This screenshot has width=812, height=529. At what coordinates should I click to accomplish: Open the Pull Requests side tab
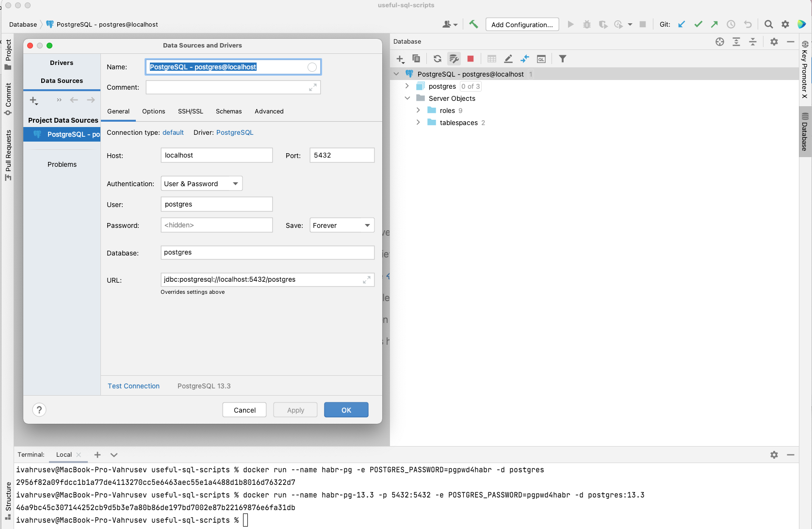pyautogui.click(x=8, y=155)
